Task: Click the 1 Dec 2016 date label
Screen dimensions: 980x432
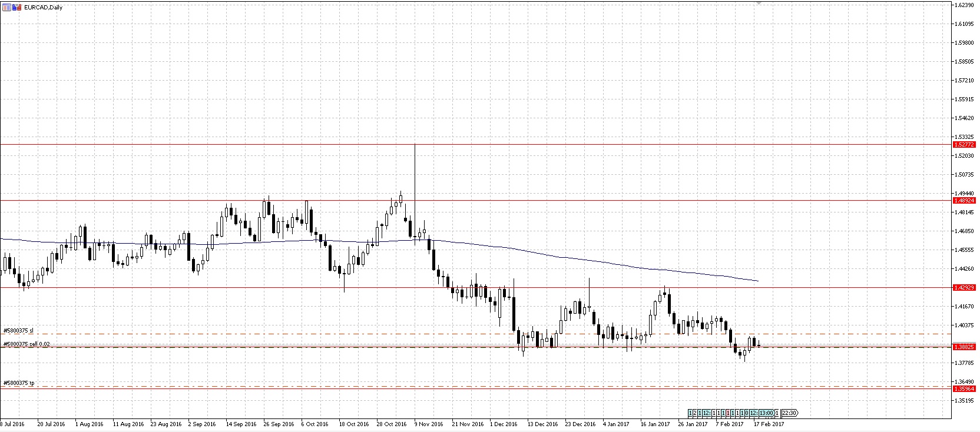Action: pos(504,424)
